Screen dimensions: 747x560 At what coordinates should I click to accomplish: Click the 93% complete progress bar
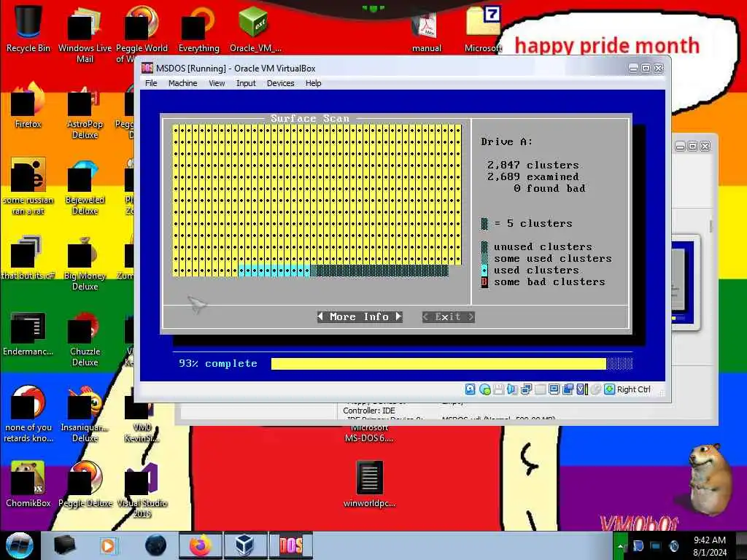point(452,364)
